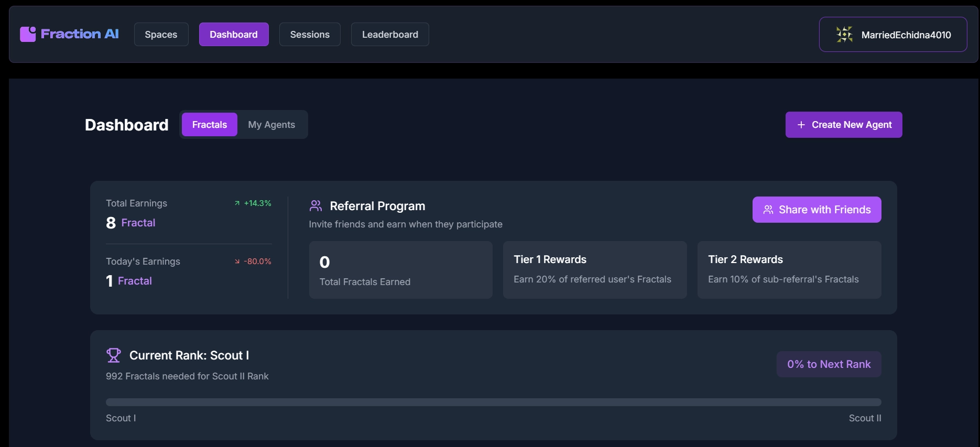980x447 pixels.
Task: Click 'Earn 10% of sub-referral's Fractals' text
Action: tap(783, 279)
